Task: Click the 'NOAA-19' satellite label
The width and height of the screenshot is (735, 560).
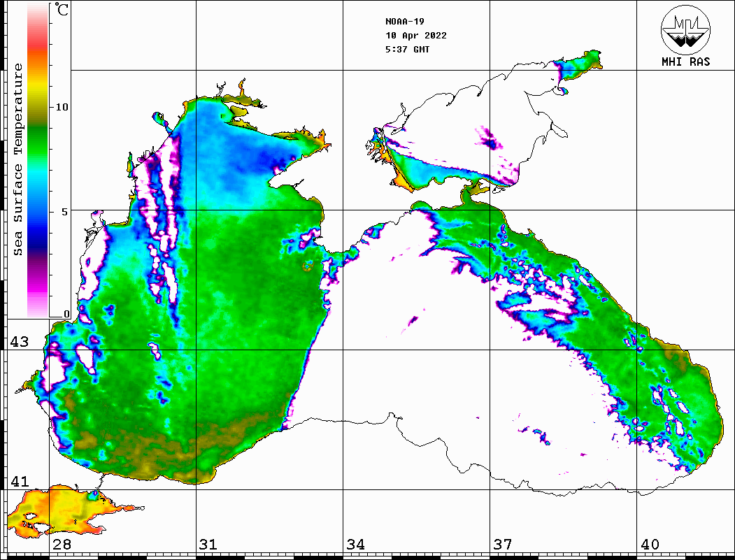Action: coord(405,22)
